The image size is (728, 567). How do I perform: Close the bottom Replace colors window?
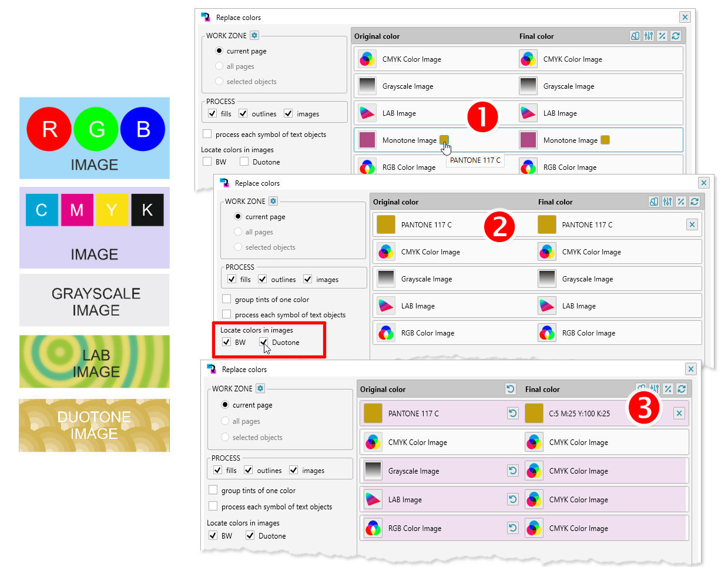[691, 369]
